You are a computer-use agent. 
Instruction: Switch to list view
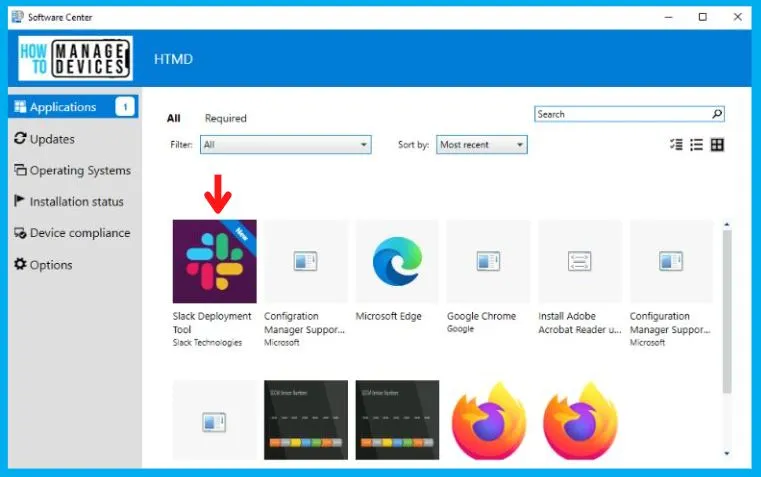tap(696, 145)
